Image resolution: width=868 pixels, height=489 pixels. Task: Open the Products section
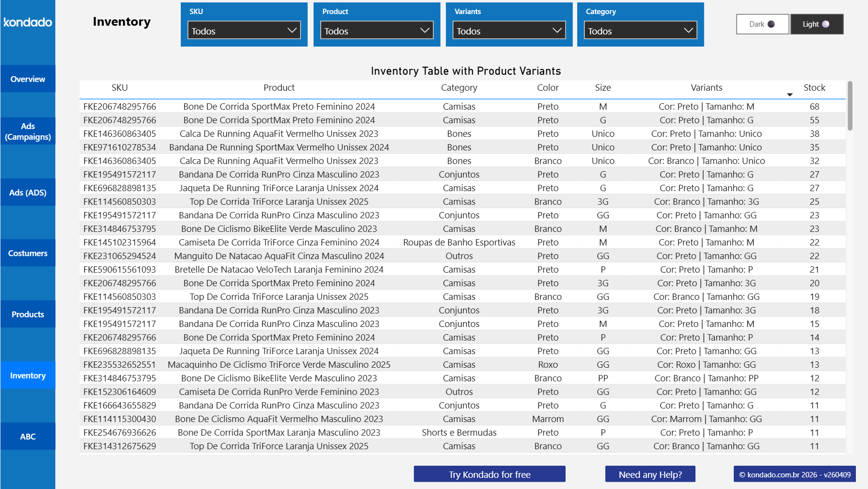[28, 314]
